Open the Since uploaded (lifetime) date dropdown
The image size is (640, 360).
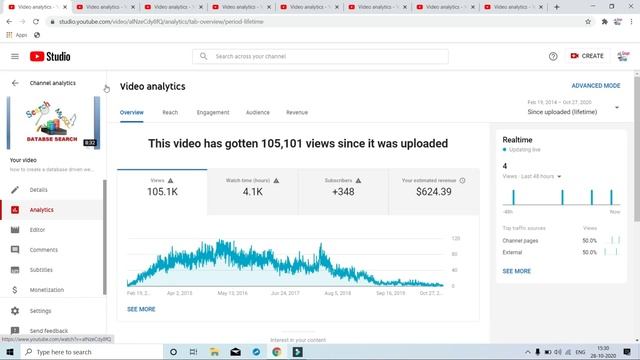[x=573, y=108]
